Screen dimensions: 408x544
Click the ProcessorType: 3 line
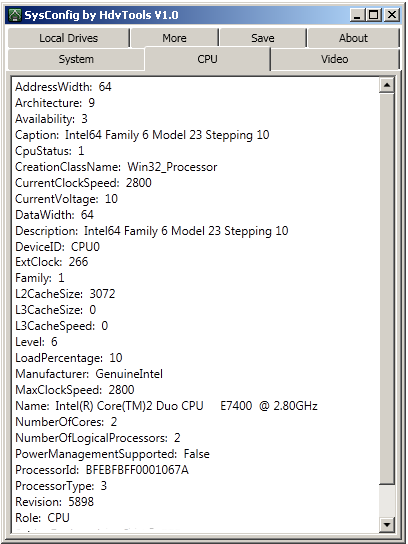click(x=61, y=486)
